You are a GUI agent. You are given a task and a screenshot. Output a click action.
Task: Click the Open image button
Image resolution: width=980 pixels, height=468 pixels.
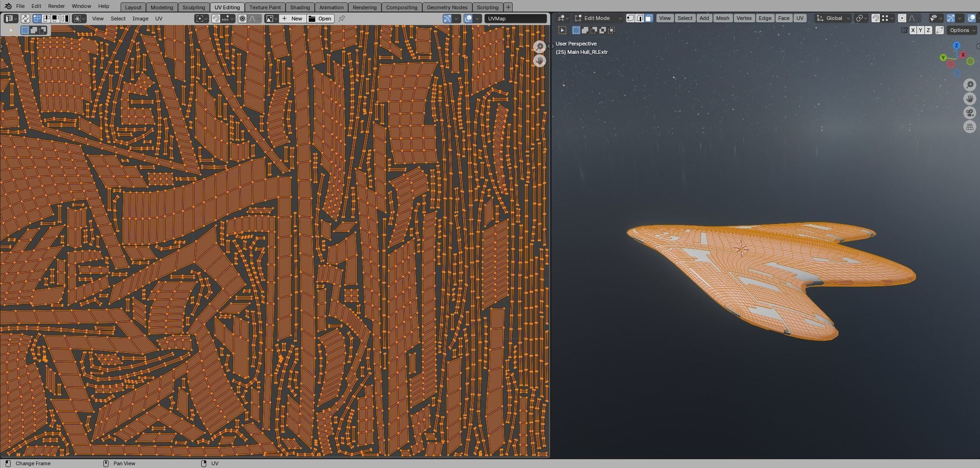click(x=320, y=19)
